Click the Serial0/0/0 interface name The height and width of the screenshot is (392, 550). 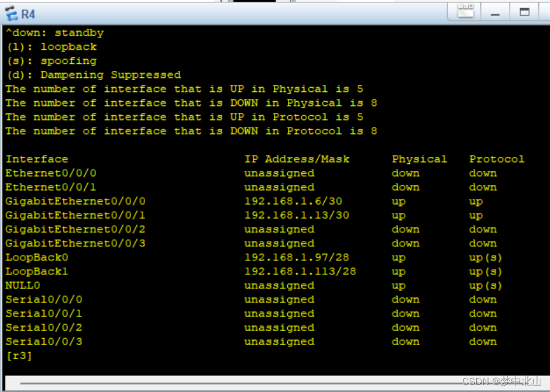[x=44, y=299]
